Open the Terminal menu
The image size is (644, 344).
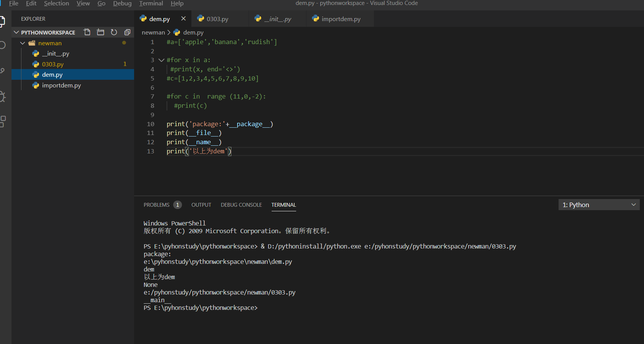(151, 3)
